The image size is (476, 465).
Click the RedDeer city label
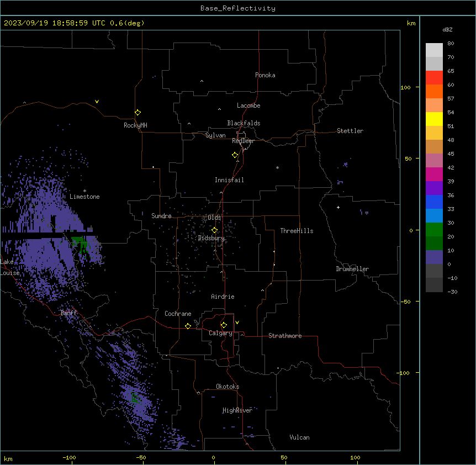point(243,141)
